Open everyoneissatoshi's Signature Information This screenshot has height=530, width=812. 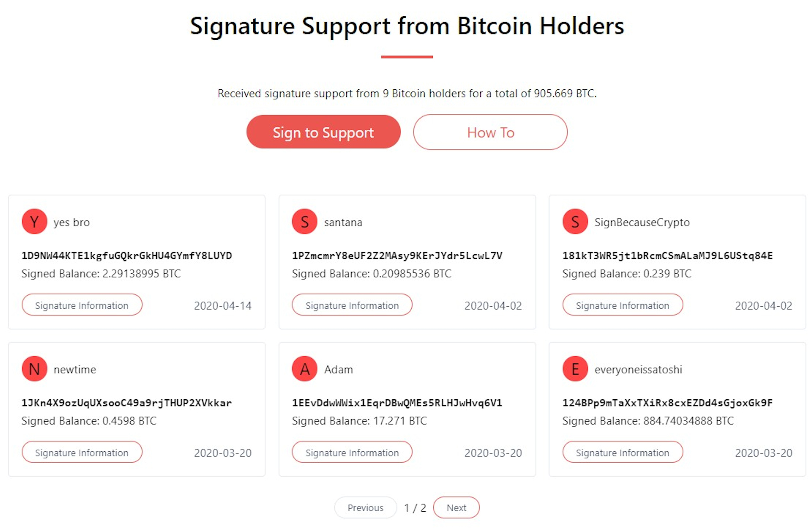[622, 452]
